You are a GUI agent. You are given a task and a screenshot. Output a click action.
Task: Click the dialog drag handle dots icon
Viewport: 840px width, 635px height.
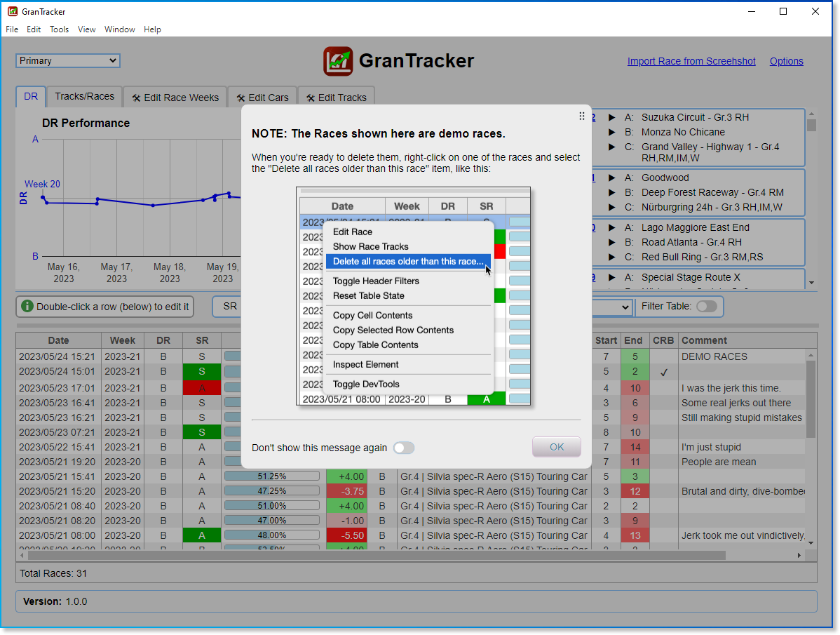[581, 116]
